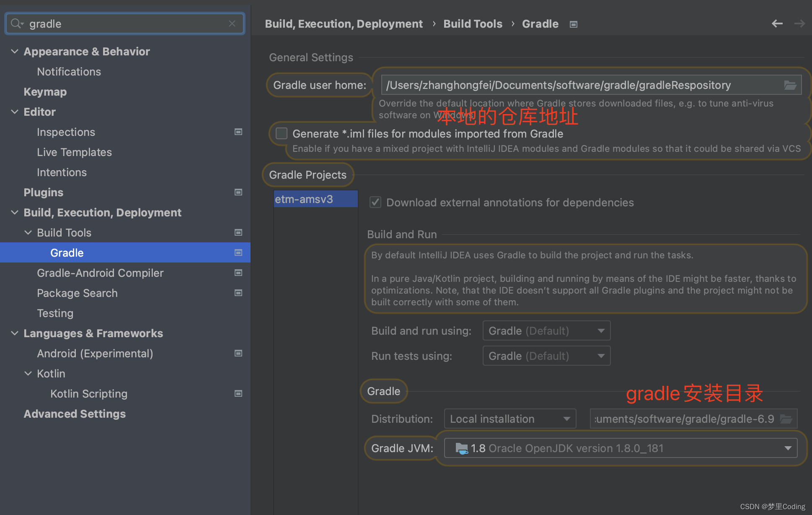Open Build and run using dropdown
Viewport: 812px width, 515px height.
[546, 331]
